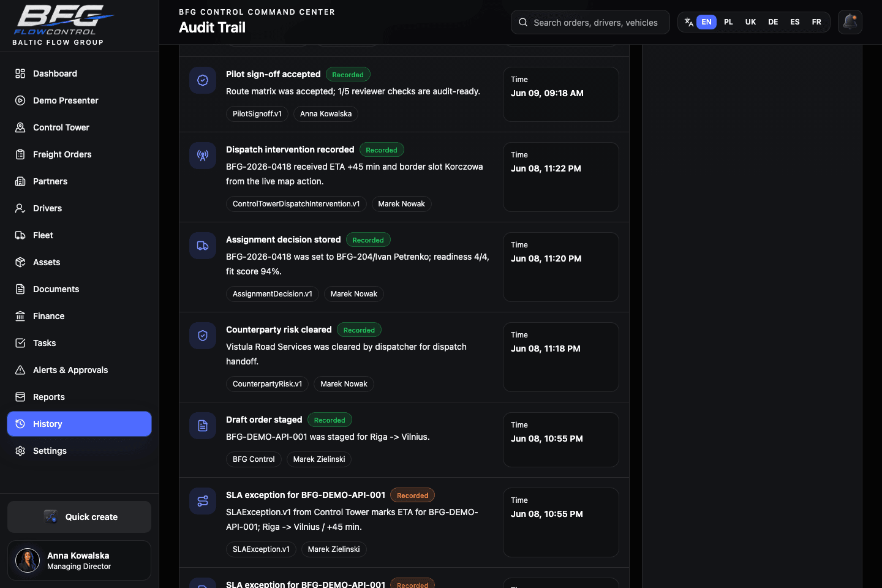Click the AssignmentDecision.v1 tag
882x588 pixels.
[273, 294]
